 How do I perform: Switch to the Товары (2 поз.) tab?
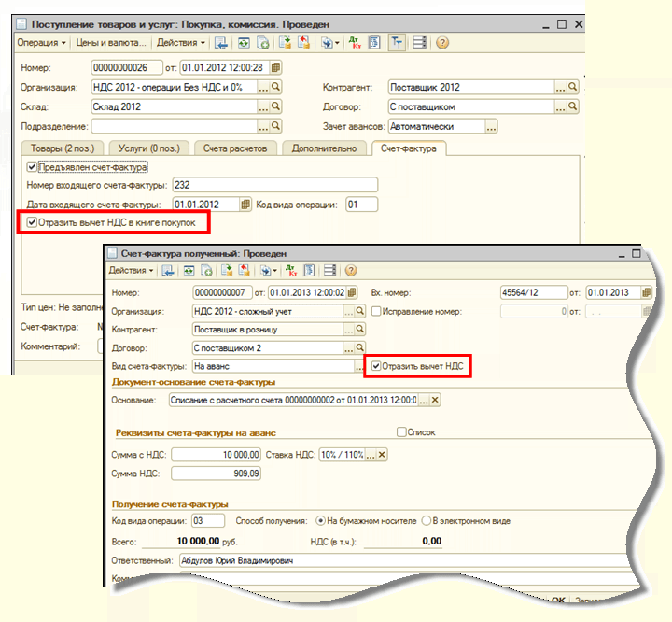coord(63,148)
